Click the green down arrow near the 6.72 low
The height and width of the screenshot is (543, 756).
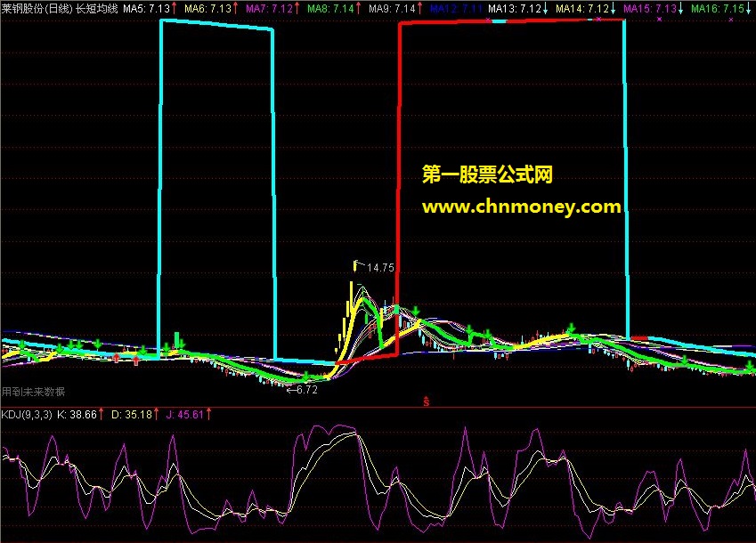(x=306, y=377)
